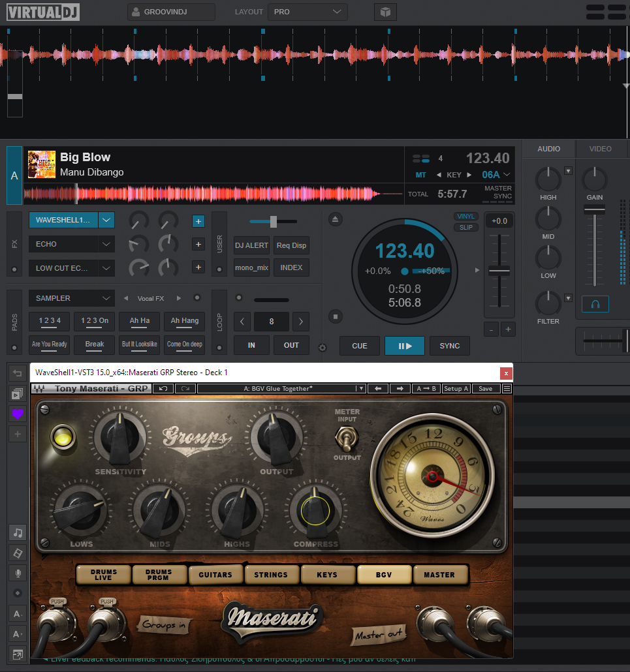The height and width of the screenshot is (672, 630).
Task: Click the purple heart favorites icon
Action: point(18,414)
